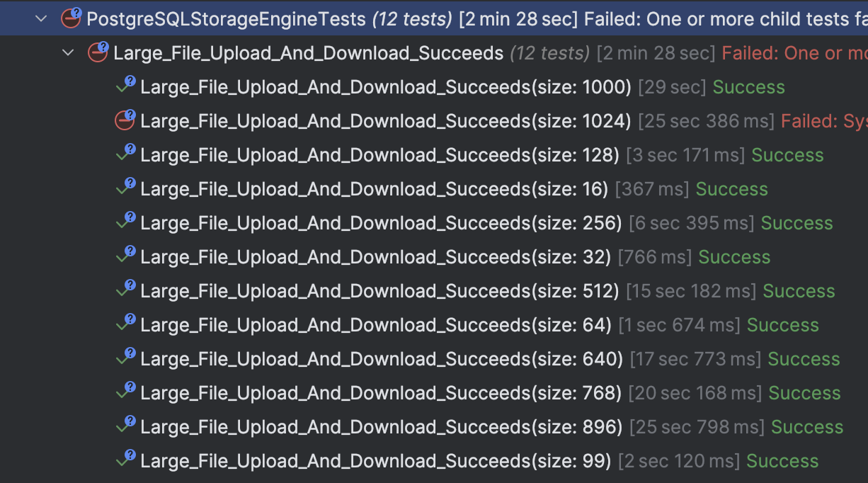Click failed status icon of PostgreSQLStorageEngineTests

tap(71, 18)
